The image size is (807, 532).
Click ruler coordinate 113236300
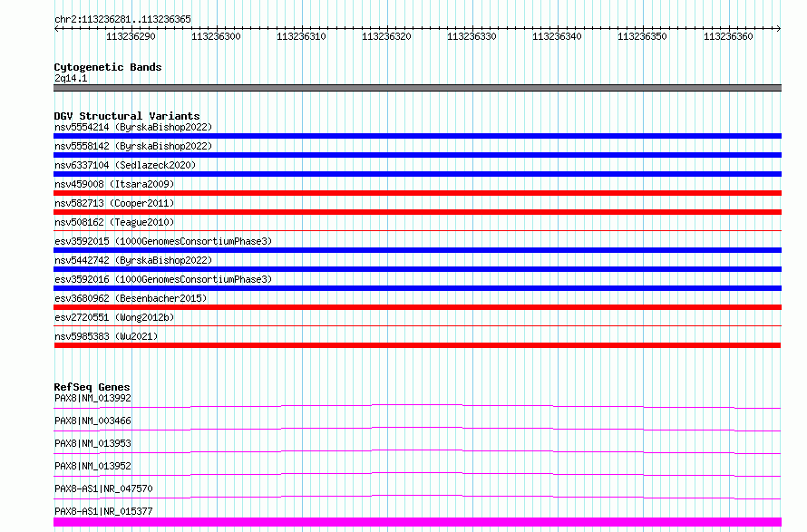point(216,36)
